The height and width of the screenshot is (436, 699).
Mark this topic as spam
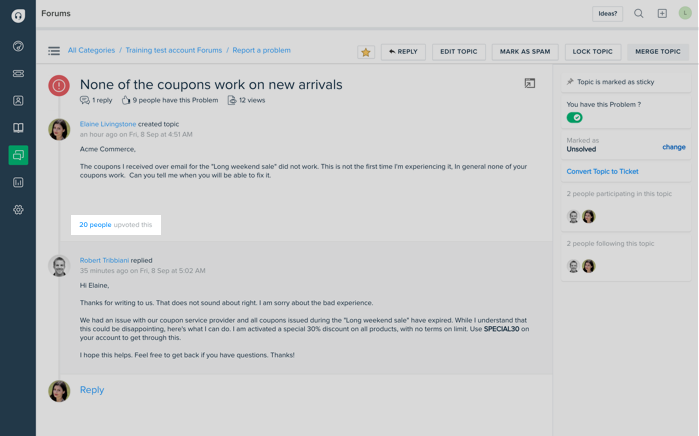pyautogui.click(x=525, y=51)
